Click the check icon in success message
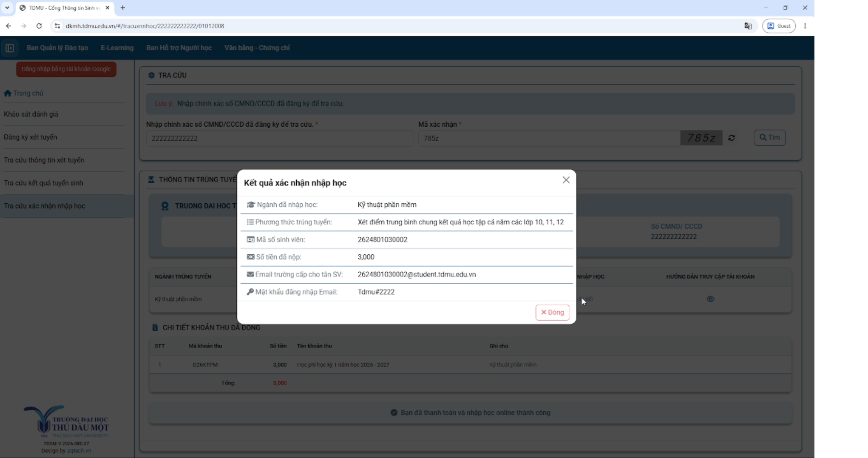Image resolution: width=868 pixels, height=458 pixels. (x=394, y=412)
